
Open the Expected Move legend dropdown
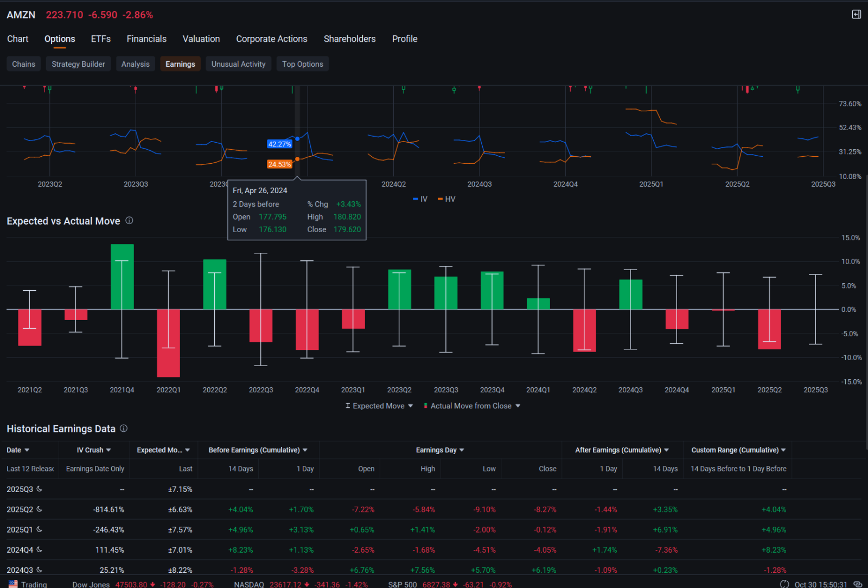point(411,406)
